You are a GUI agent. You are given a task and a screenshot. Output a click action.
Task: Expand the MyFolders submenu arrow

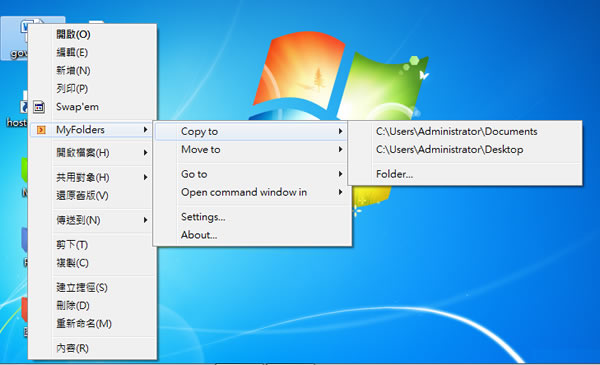(x=145, y=130)
